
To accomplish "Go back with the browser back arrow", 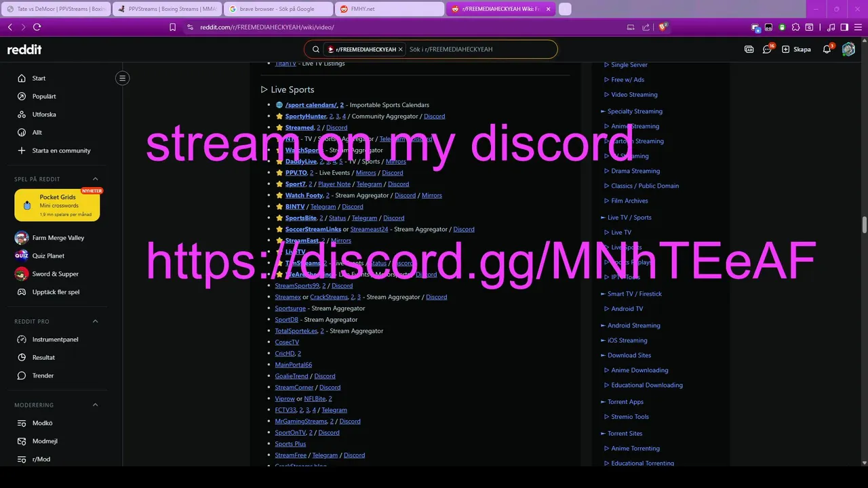I will [9, 27].
